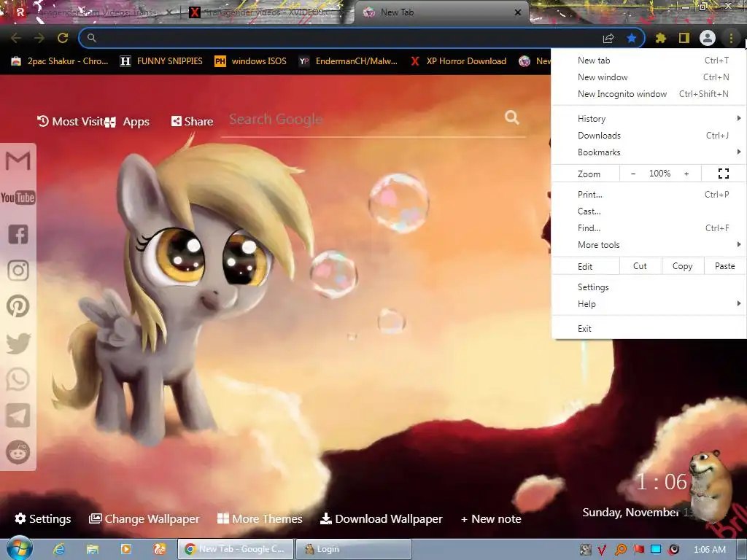Click Copy in the Edit row
The image size is (747, 560).
pos(682,266)
